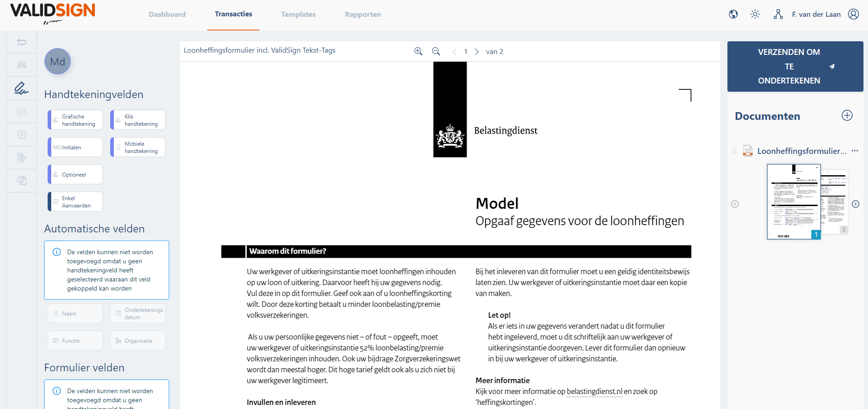Viewport: 868px width, 409px height.
Task: Click the 'van 2' page count text
Action: pos(495,52)
